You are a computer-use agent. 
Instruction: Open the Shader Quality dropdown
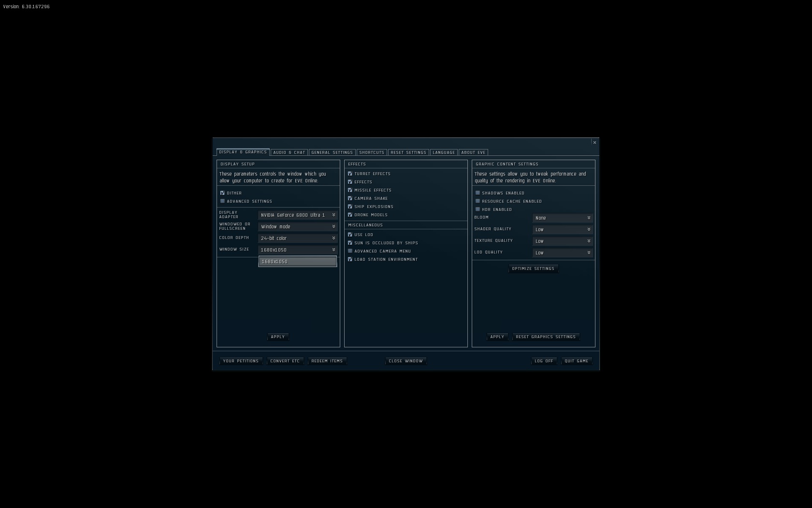pos(563,230)
